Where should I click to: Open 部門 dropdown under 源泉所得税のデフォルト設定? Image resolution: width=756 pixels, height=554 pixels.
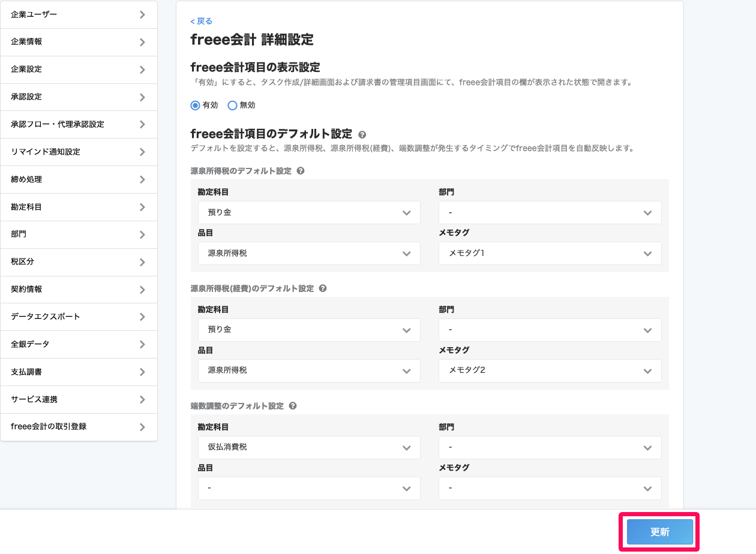pyautogui.click(x=550, y=212)
